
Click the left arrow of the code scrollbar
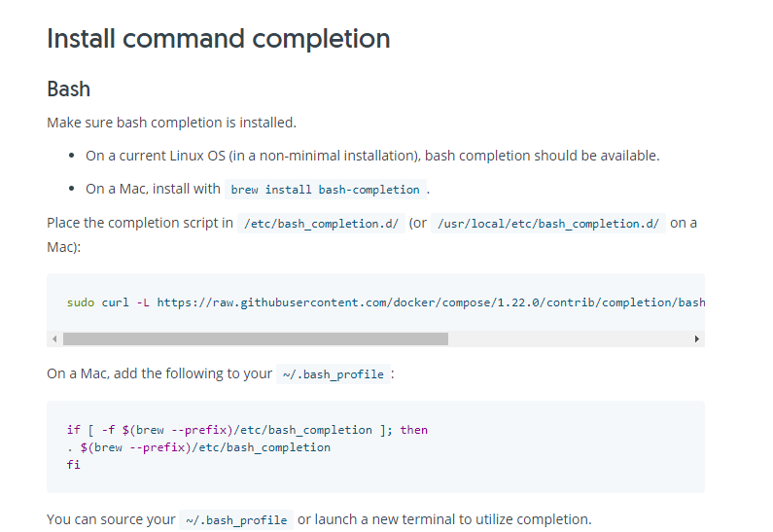point(54,338)
